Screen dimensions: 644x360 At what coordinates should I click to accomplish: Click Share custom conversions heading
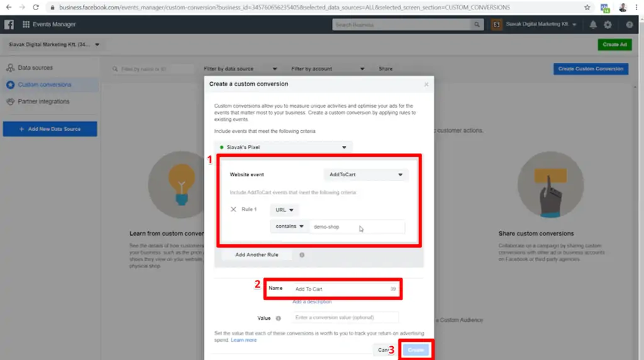pyautogui.click(x=536, y=233)
